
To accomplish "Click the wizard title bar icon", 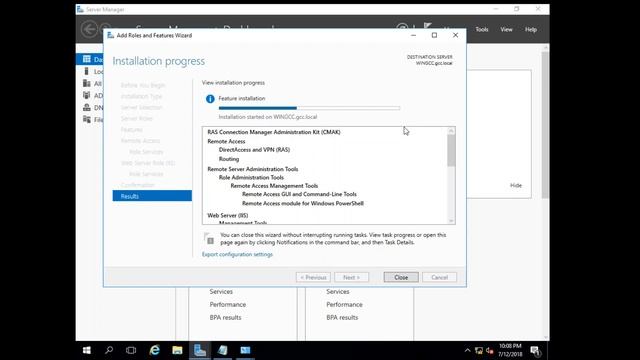I will coord(110,36).
